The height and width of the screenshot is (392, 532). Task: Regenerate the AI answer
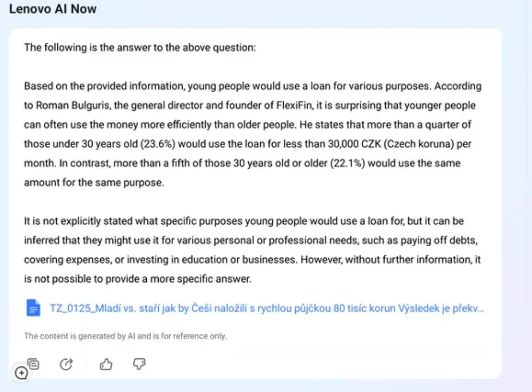[x=66, y=365]
